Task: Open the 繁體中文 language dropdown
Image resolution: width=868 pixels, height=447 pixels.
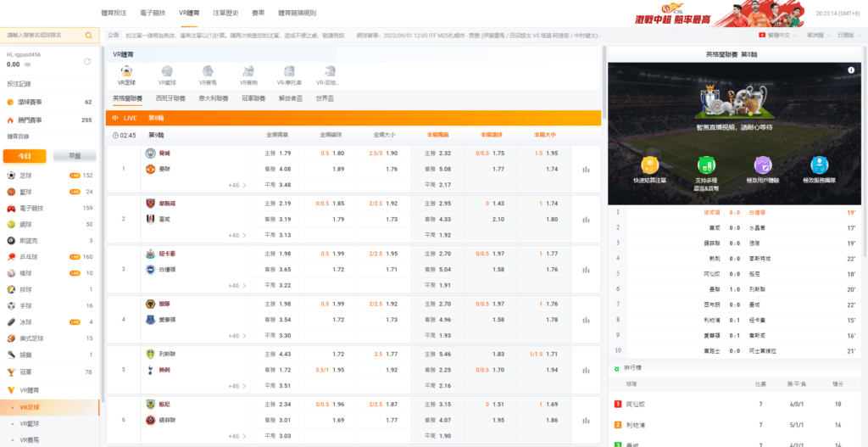Action: click(778, 36)
